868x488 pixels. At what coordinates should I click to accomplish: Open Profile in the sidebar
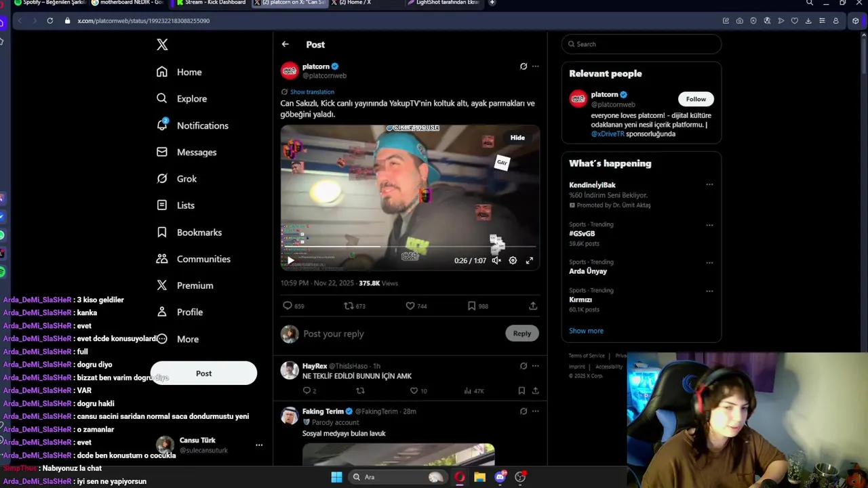179,312
